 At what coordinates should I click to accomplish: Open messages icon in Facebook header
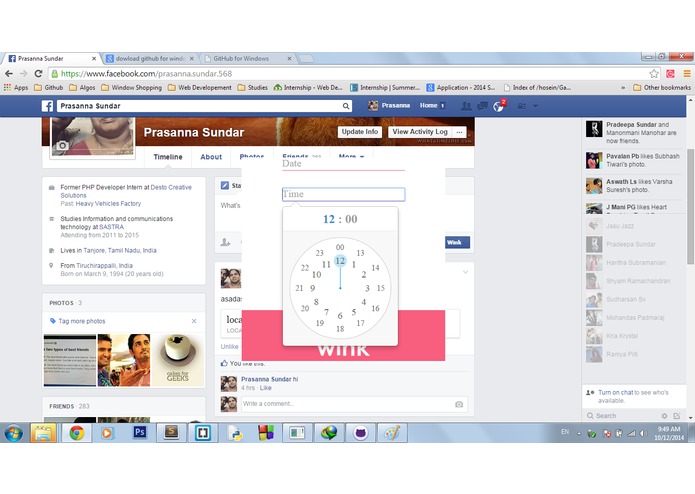coord(482,106)
